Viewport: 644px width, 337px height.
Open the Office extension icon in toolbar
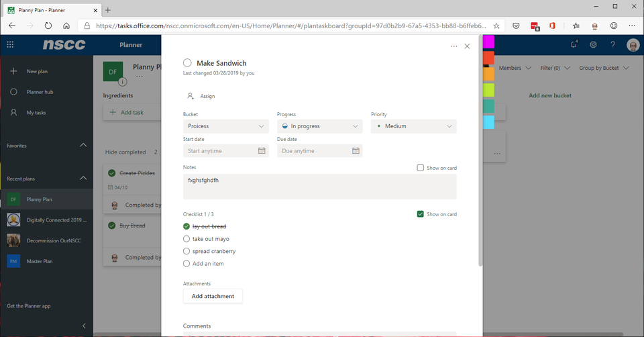pyautogui.click(x=552, y=26)
